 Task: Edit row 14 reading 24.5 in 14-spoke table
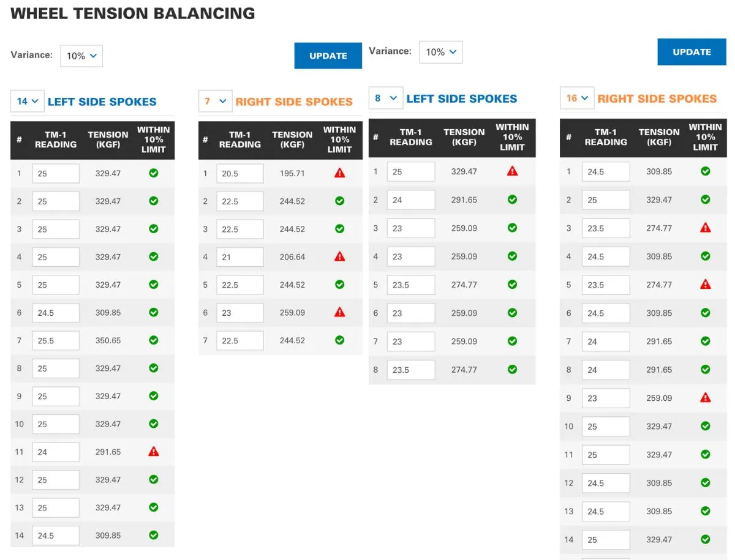point(56,536)
